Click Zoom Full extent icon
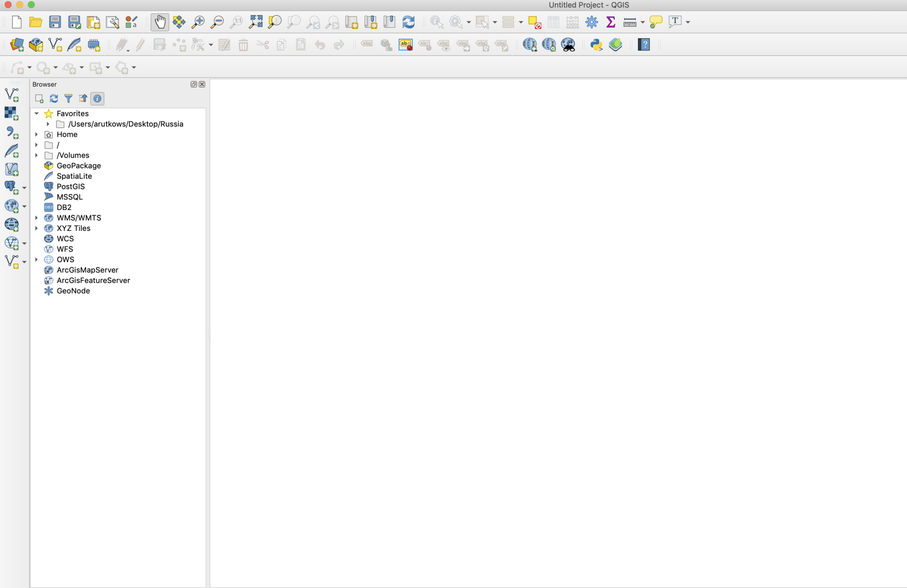This screenshot has height=588, width=907. (256, 22)
